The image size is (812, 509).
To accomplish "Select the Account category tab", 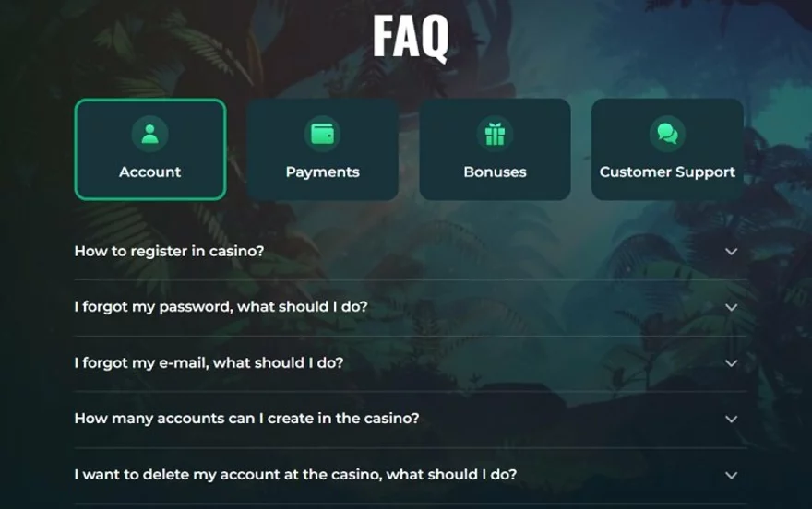I will click(150, 149).
